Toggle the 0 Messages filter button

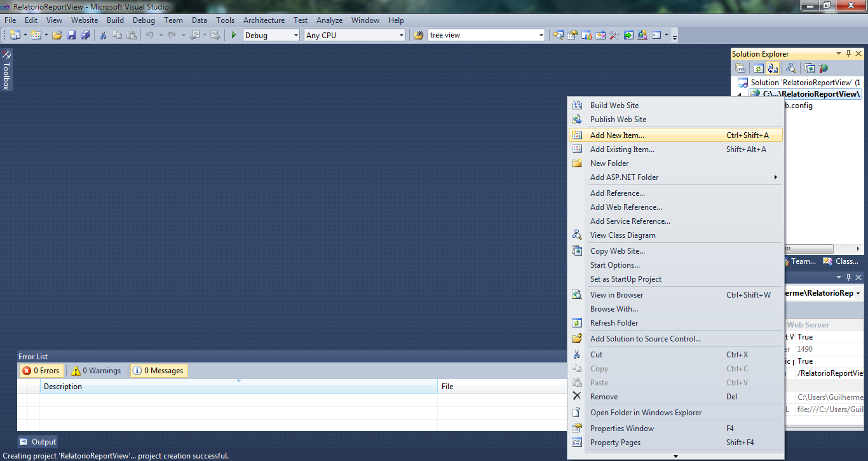(x=158, y=371)
